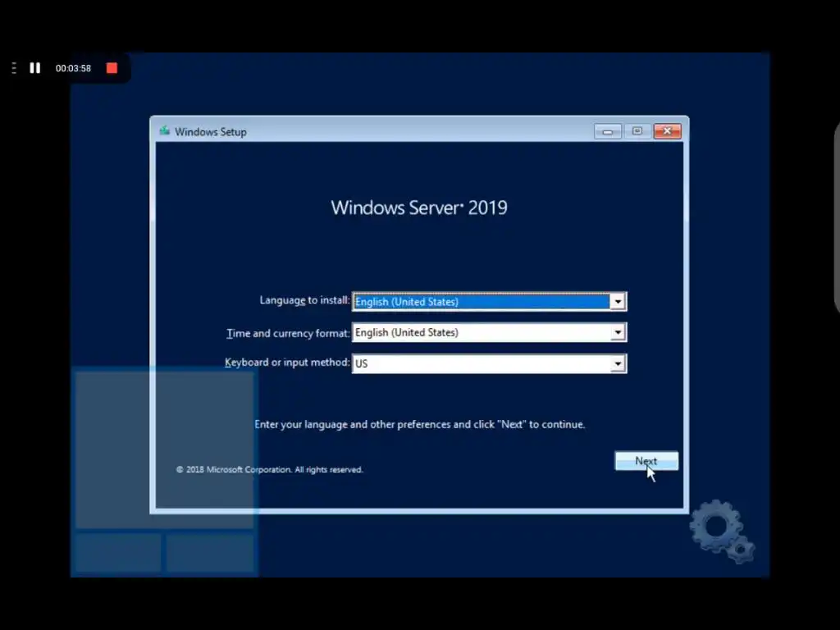Maximize the Windows Setup window

(637, 131)
